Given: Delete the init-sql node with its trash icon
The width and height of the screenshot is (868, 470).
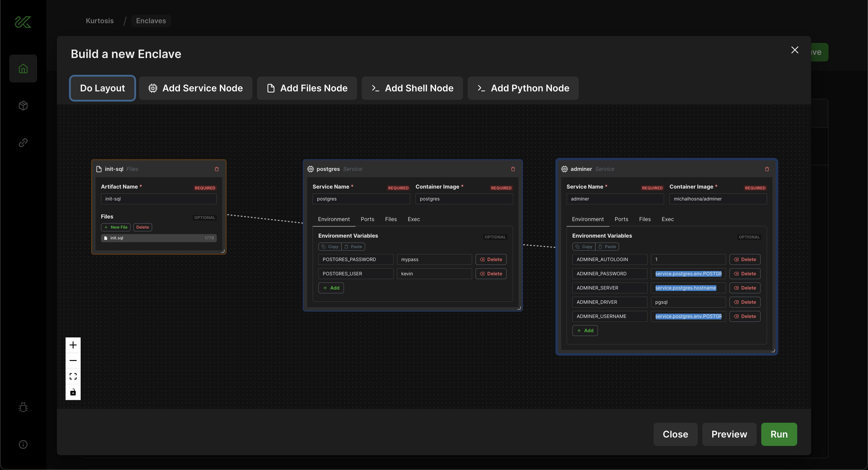Looking at the screenshot, I should 217,169.
